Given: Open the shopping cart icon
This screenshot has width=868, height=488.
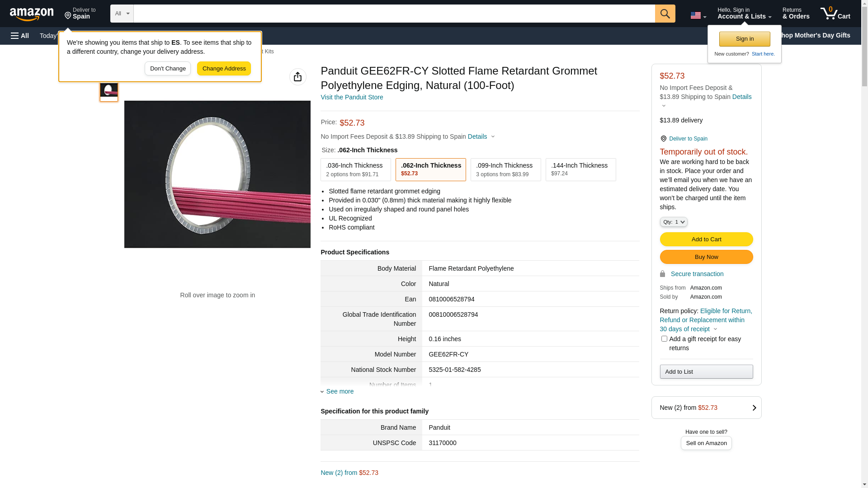Looking at the screenshot, I should point(835,14).
